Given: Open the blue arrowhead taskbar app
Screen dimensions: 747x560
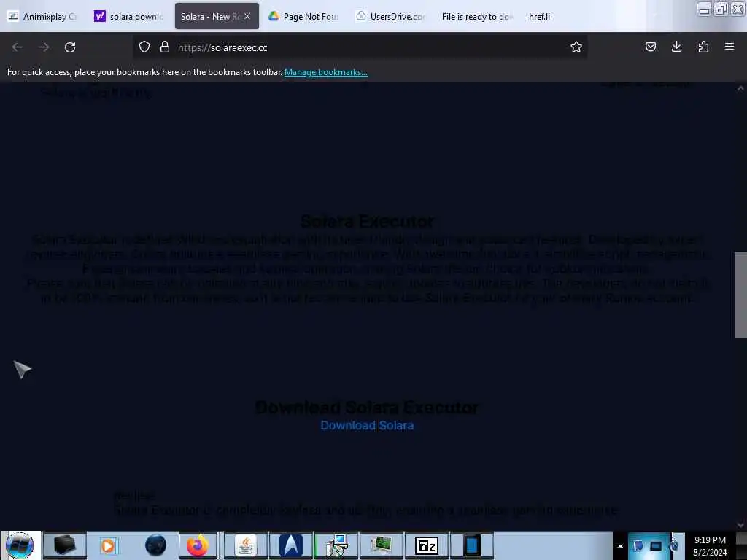Looking at the screenshot, I should point(290,545).
